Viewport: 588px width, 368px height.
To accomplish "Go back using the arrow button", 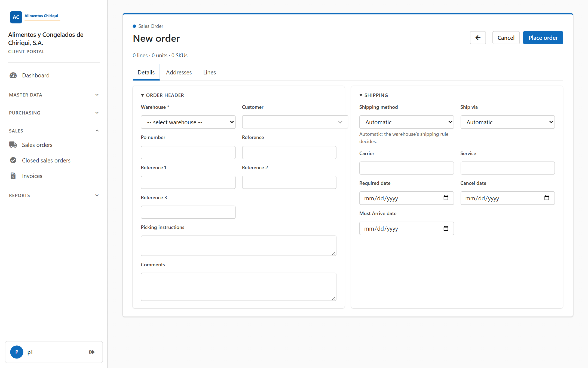I will (478, 38).
